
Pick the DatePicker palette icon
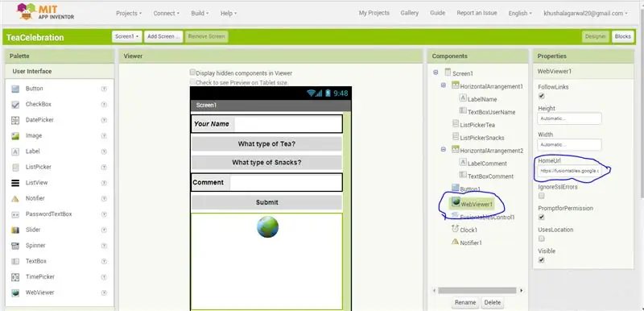[15, 120]
